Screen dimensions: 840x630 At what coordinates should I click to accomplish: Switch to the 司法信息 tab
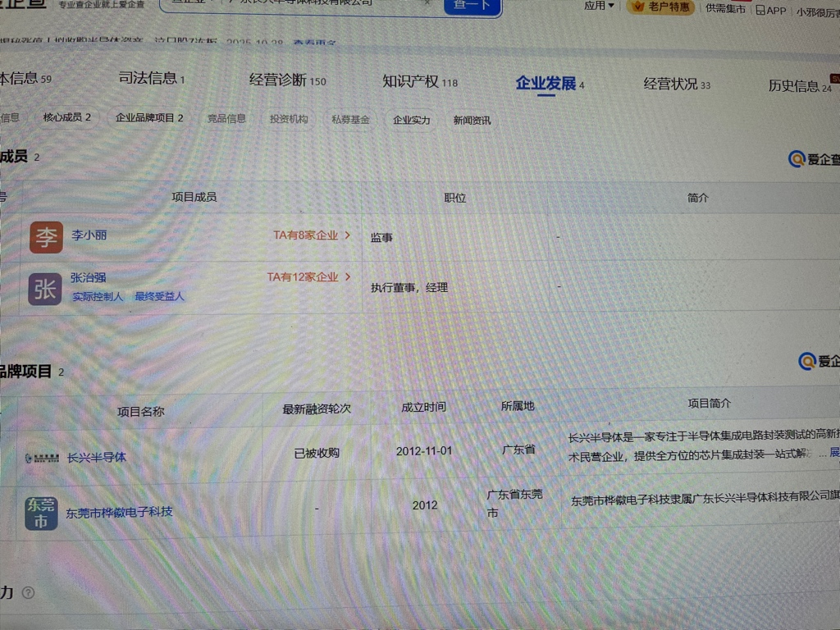click(152, 79)
